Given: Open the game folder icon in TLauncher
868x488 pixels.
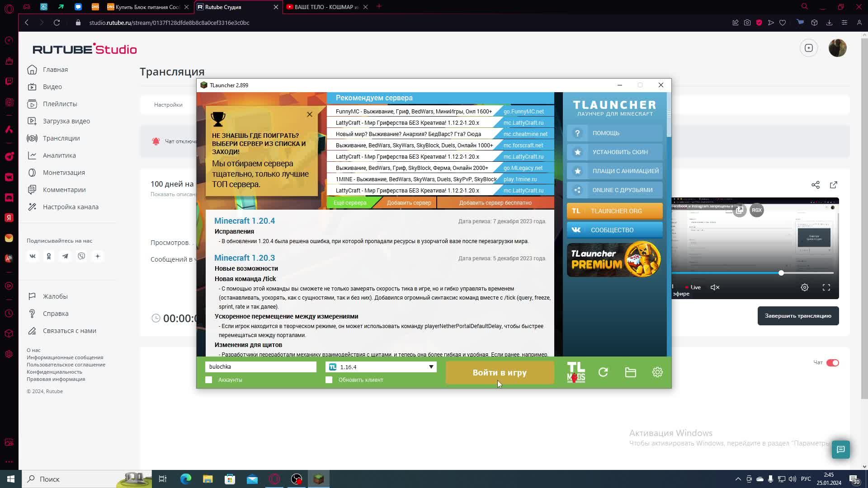Looking at the screenshot, I should (x=630, y=372).
